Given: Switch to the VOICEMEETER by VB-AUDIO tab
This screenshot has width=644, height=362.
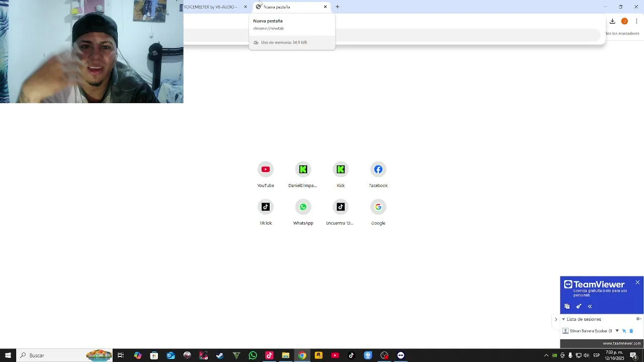Looking at the screenshot, I should [x=211, y=7].
